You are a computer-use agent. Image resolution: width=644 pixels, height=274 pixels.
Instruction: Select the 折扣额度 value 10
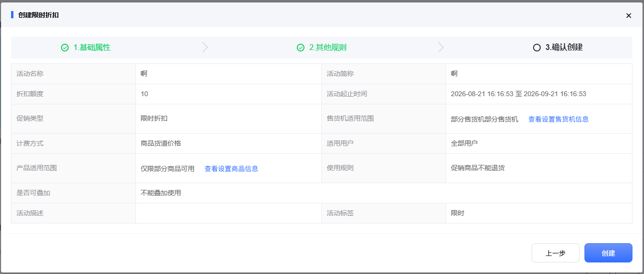pyautogui.click(x=145, y=94)
